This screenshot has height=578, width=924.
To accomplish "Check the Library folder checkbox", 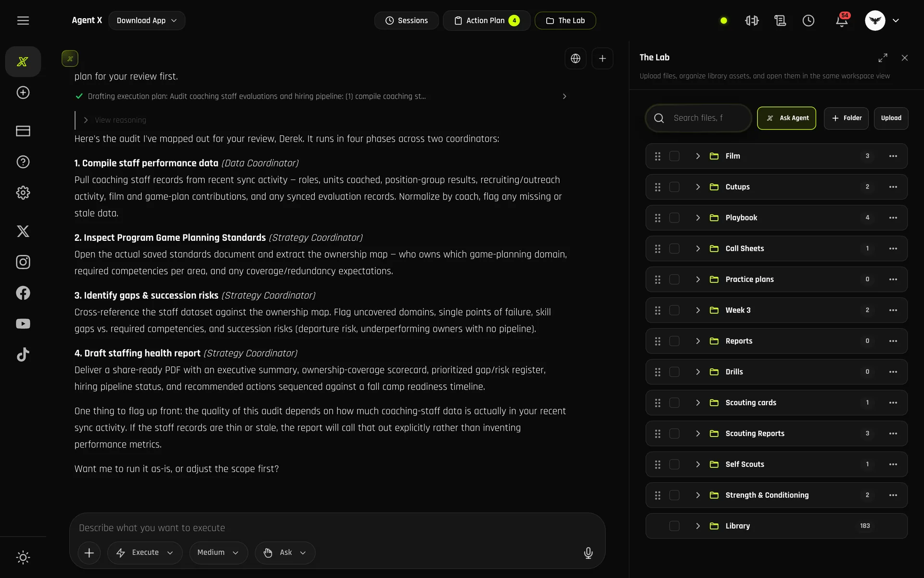I will [674, 526].
